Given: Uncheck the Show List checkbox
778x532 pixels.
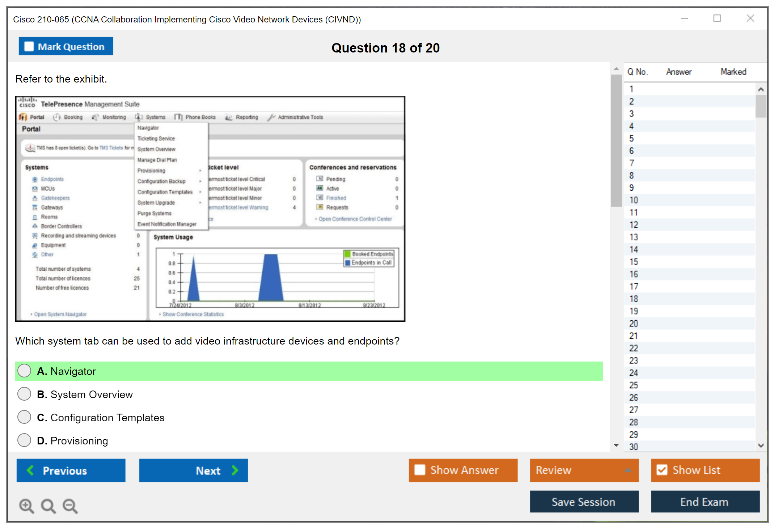Looking at the screenshot, I should 662,470.
